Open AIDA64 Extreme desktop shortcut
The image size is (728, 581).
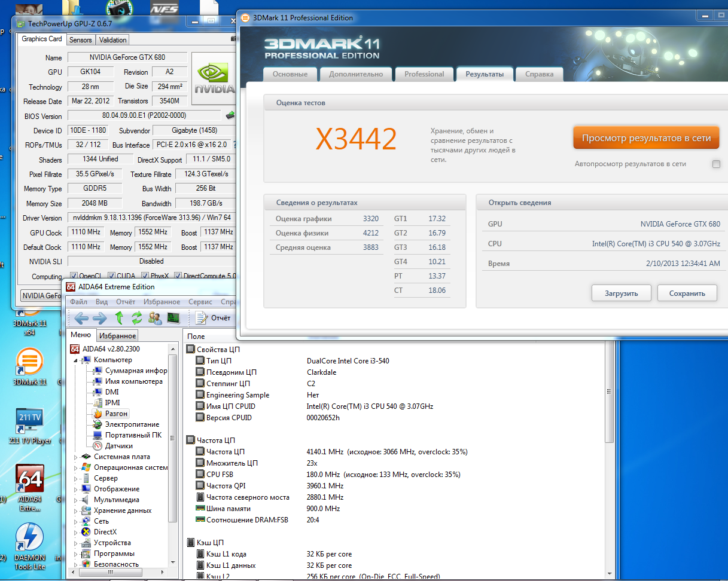click(30, 488)
